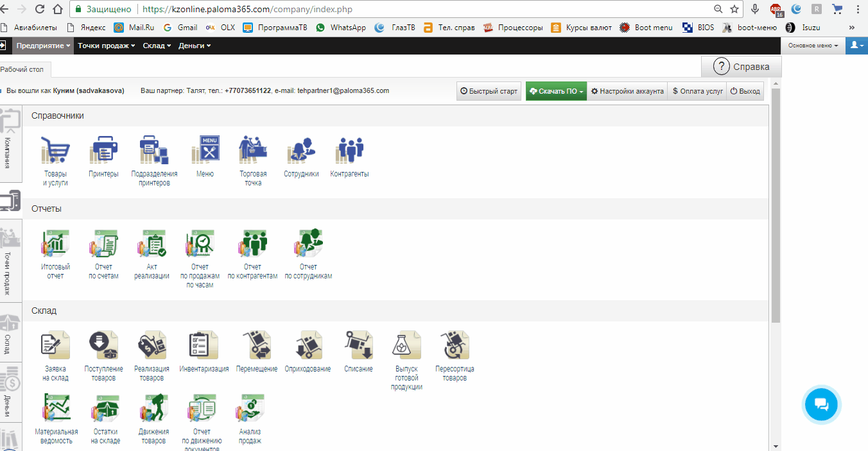Select the Списание icon
Screen dimensions: 868x451
pos(358,346)
